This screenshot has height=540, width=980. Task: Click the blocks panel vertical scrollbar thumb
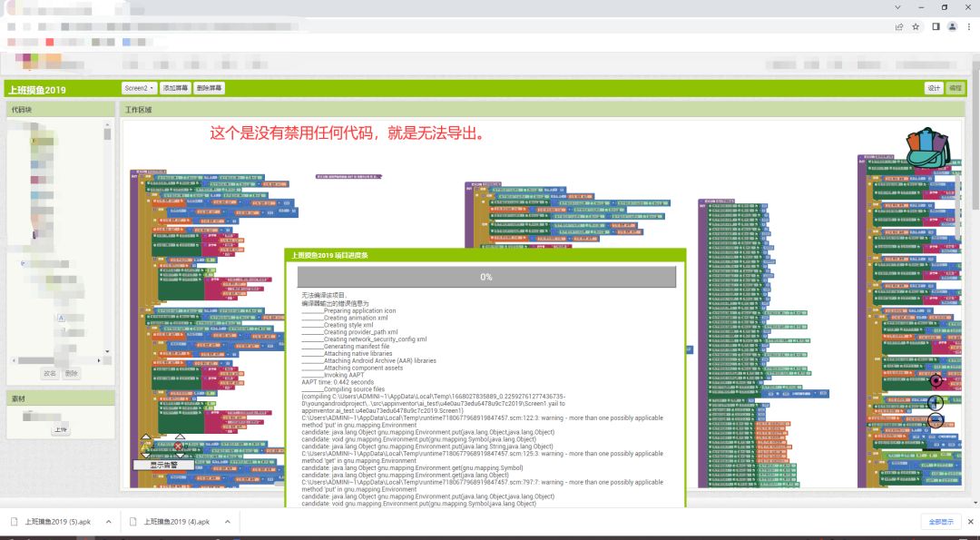coord(107,134)
